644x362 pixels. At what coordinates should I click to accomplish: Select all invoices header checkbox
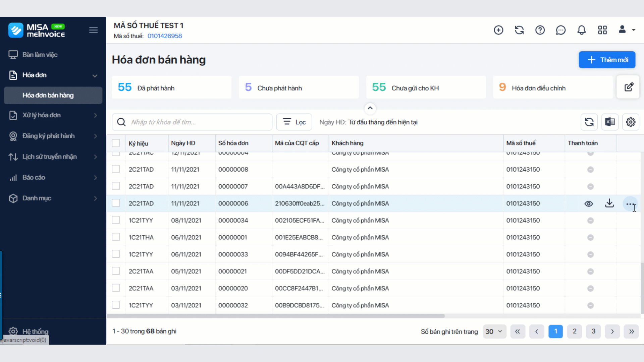pyautogui.click(x=116, y=143)
